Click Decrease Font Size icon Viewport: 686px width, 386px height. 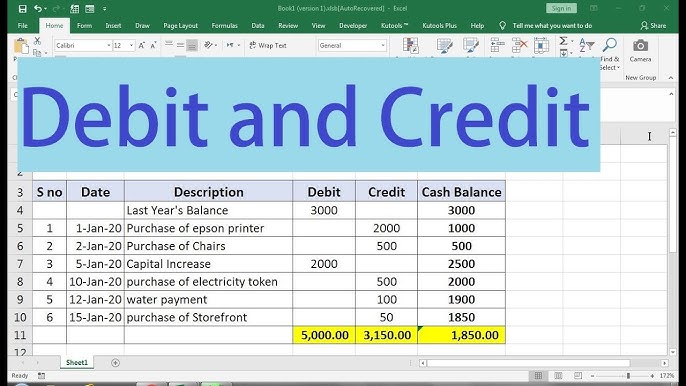[x=153, y=46]
